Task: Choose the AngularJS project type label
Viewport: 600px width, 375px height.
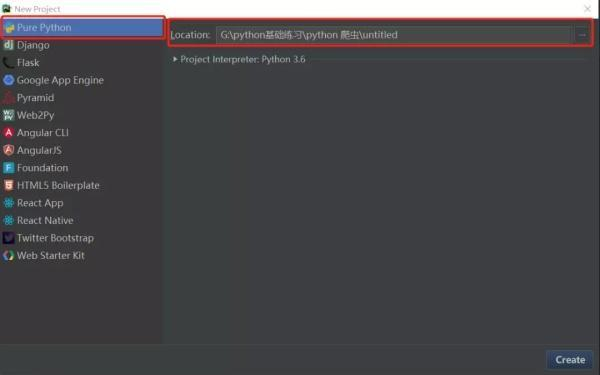Action: 39,150
